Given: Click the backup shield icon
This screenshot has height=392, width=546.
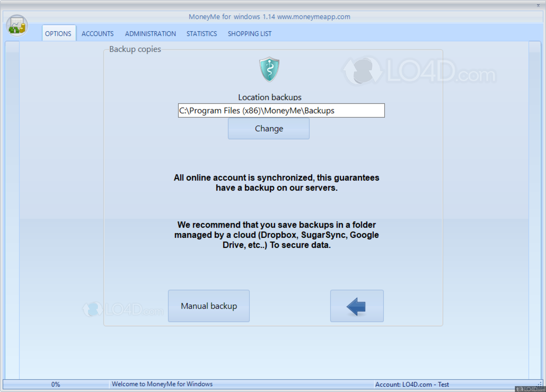Looking at the screenshot, I should (x=269, y=69).
